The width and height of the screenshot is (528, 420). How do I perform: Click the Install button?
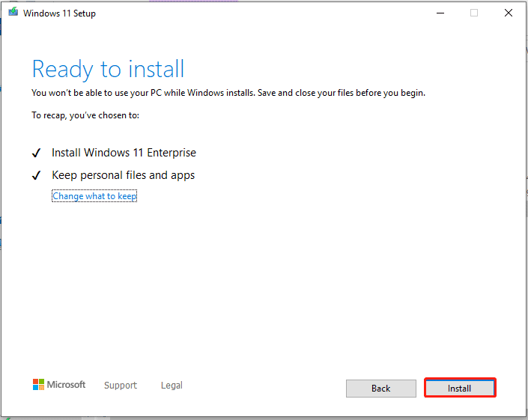(x=460, y=388)
